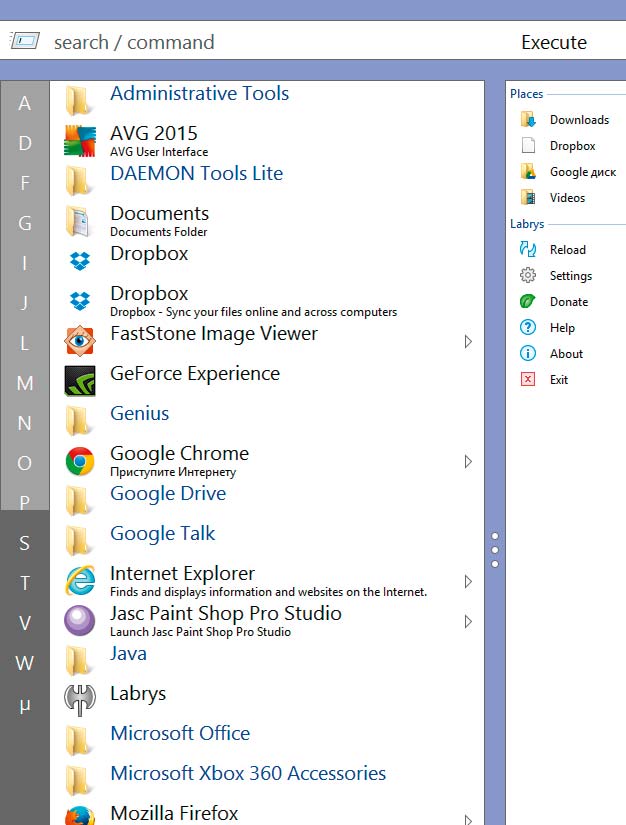This screenshot has height=825, width=626.
Task: Click the Reload icon in the Labrys section
Action: click(x=528, y=249)
